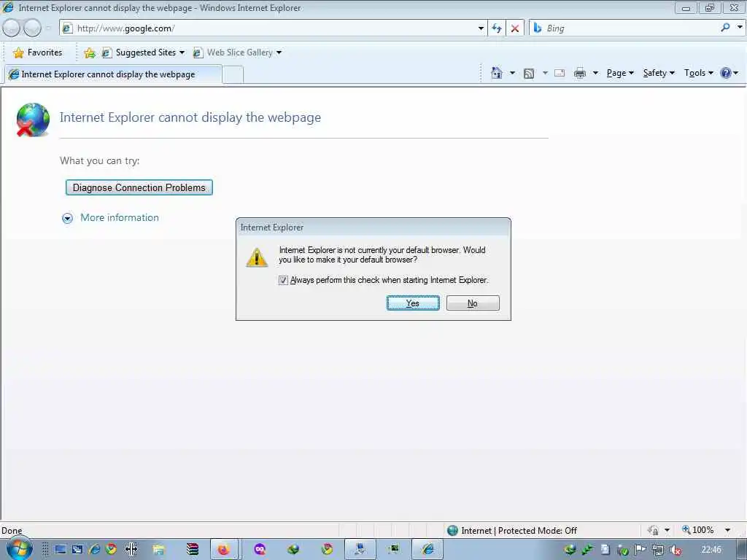Click the purple mask icon in taskbar
Screen dimensions: 747x560
tap(260, 550)
